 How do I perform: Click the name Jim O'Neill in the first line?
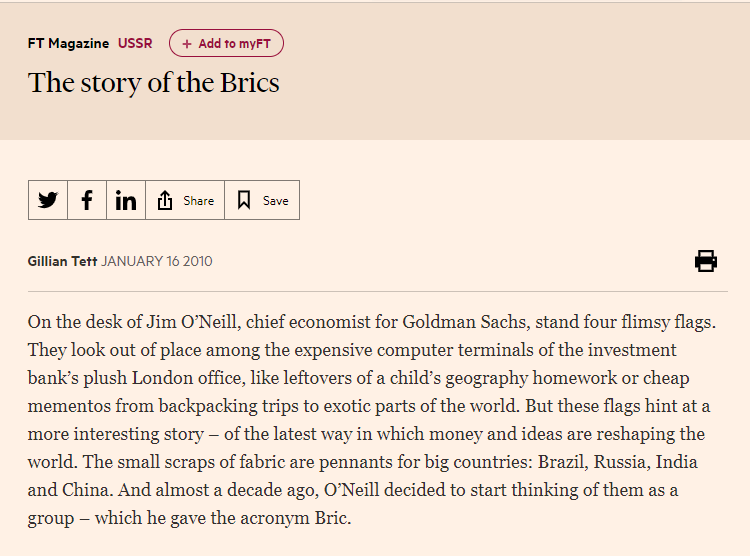[x=186, y=322]
